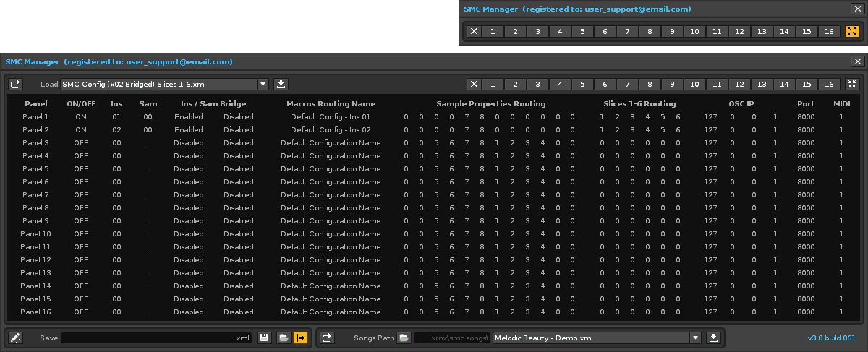868x352 pixels.
Task: Click the pencil edit icon at bottom left
Action: coord(16,338)
